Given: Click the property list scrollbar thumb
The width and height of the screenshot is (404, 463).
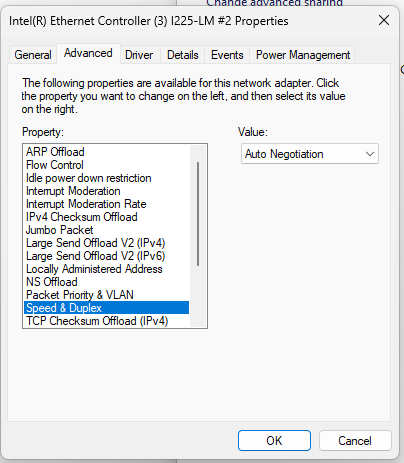Looking at the screenshot, I should point(198,214).
